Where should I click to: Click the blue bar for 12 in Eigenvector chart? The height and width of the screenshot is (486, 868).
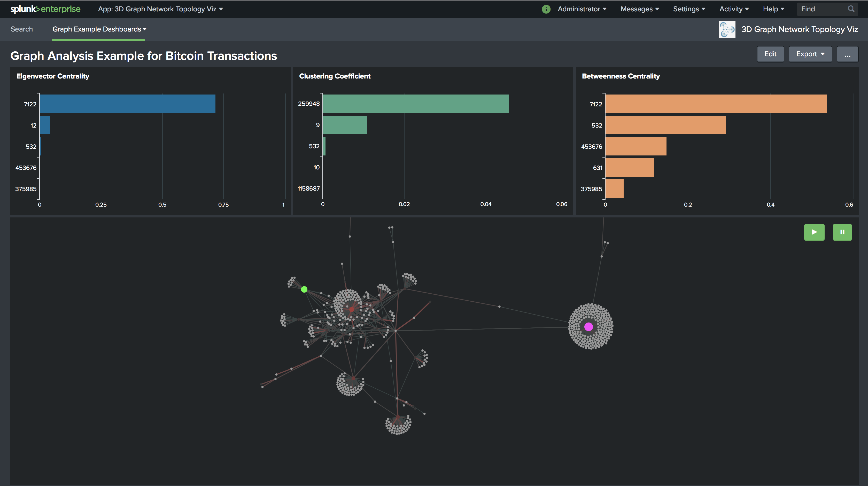pos(45,125)
